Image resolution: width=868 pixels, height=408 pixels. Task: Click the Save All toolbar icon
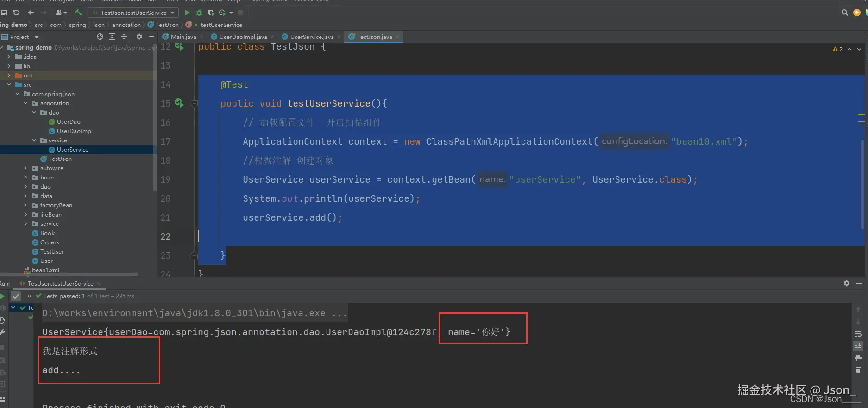click(4, 13)
